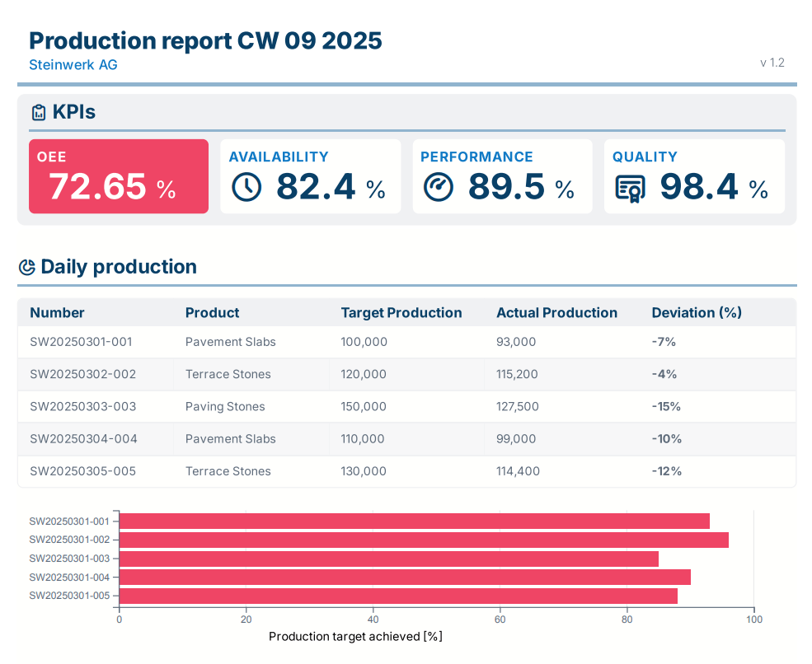Click the certificate icon in Quality card
812x664 pixels.
(x=631, y=189)
